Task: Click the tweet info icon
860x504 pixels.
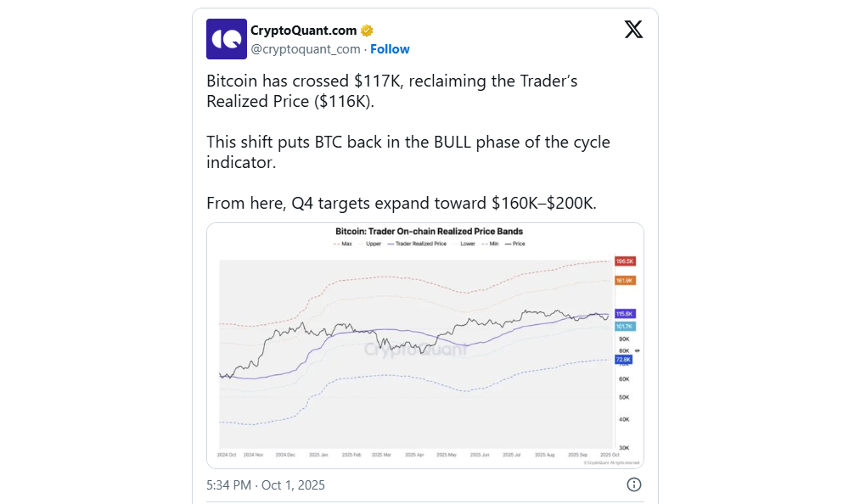Action: pos(633,484)
